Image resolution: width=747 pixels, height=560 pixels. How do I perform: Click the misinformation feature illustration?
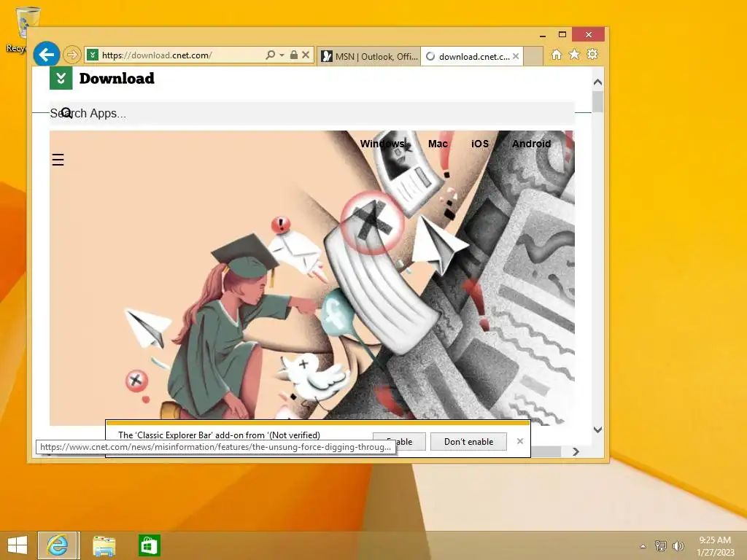point(312,278)
